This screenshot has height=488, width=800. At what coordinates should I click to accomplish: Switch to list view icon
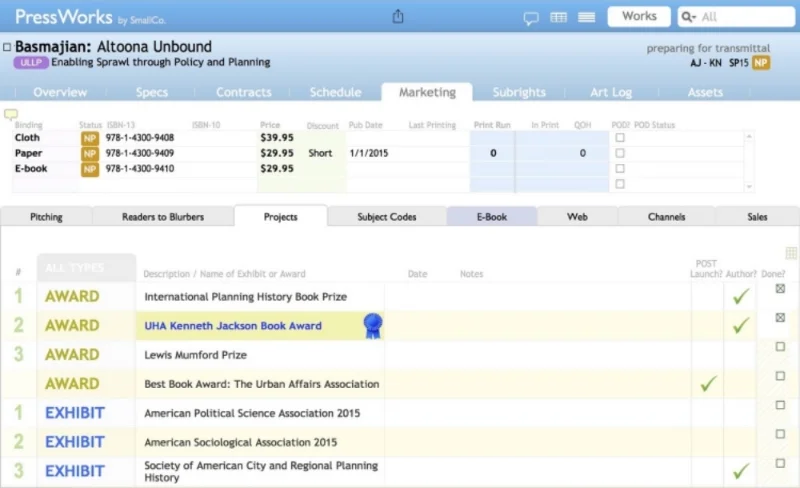coord(586,17)
